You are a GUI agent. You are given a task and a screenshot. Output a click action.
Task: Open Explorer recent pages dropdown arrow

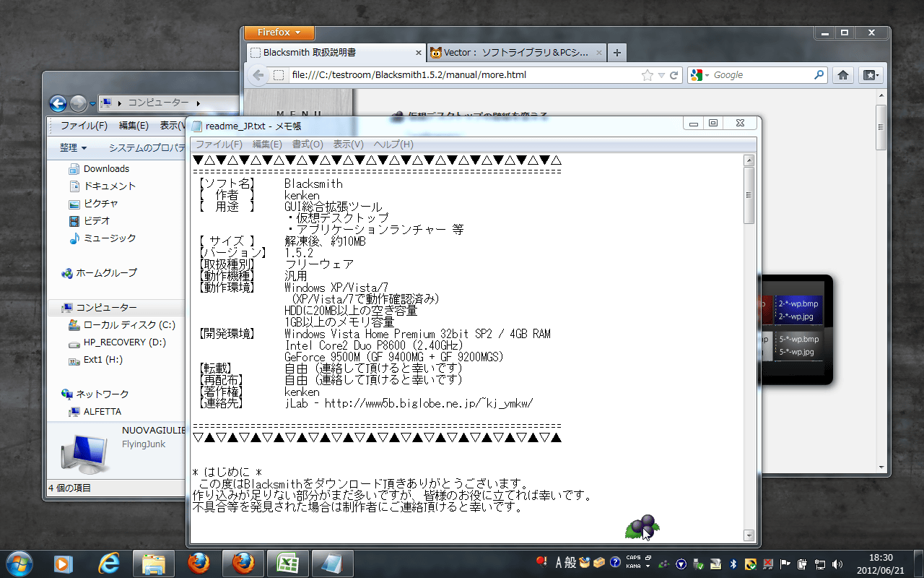pyautogui.click(x=92, y=104)
